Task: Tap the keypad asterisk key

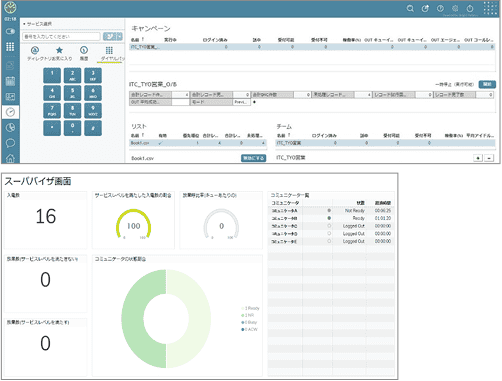Action: pyautogui.click(x=52, y=128)
